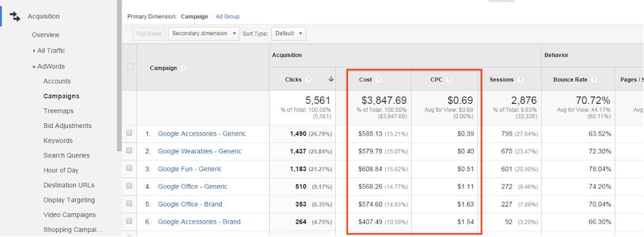The height and width of the screenshot is (237, 644).
Task: Open help icon next to CPC header
Action: point(449,80)
